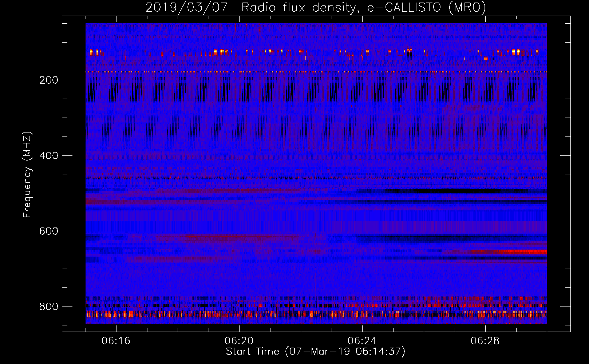Click the 'Start Time (07-Mar-19 06:14:37)' label
Image resolution: width=589 pixels, height=364 pixels.
point(316,352)
